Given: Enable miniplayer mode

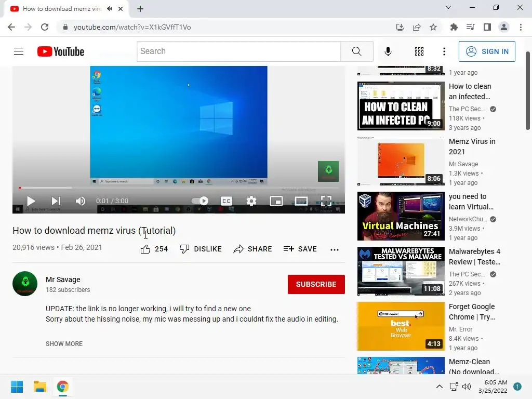Looking at the screenshot, I should point(276,201).
